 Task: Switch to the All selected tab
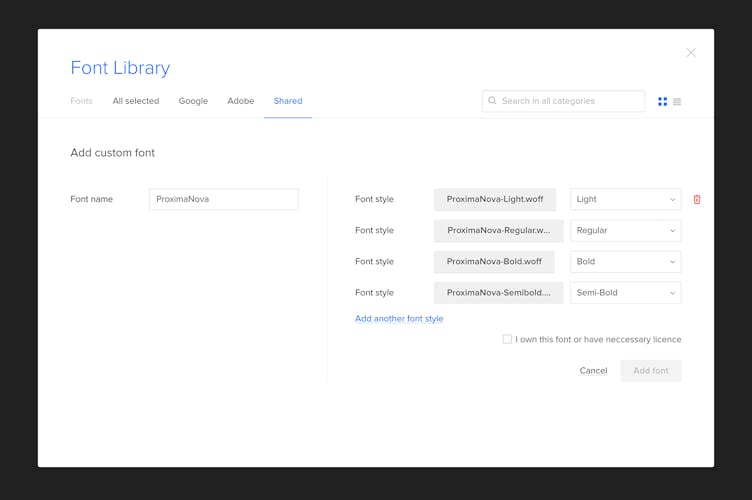pos(136,101)
